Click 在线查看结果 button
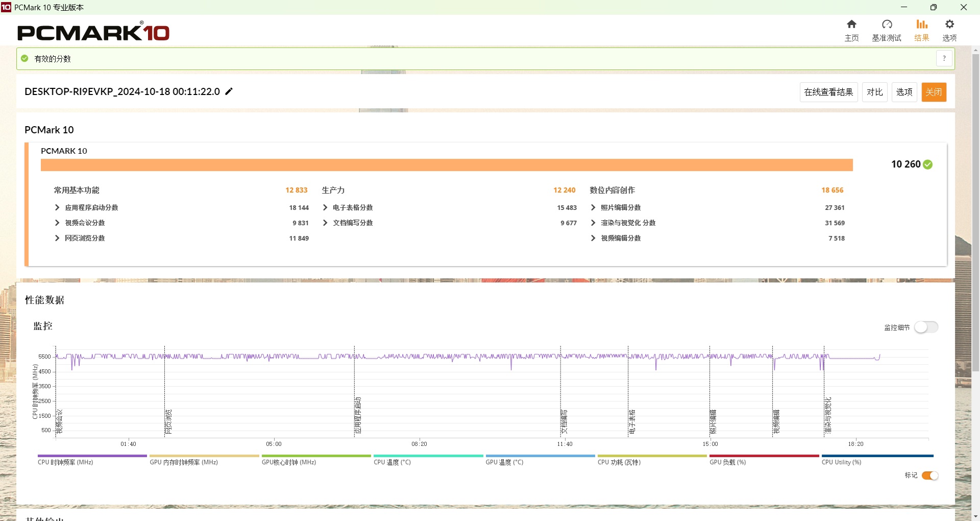The height and width of the screenshot is (521, 980). point(828,92)
